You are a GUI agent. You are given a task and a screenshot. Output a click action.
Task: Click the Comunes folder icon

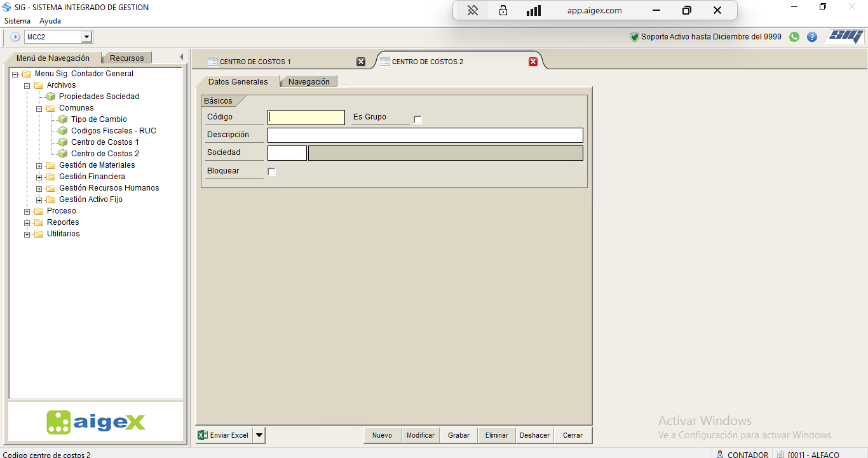pos(51,108)
